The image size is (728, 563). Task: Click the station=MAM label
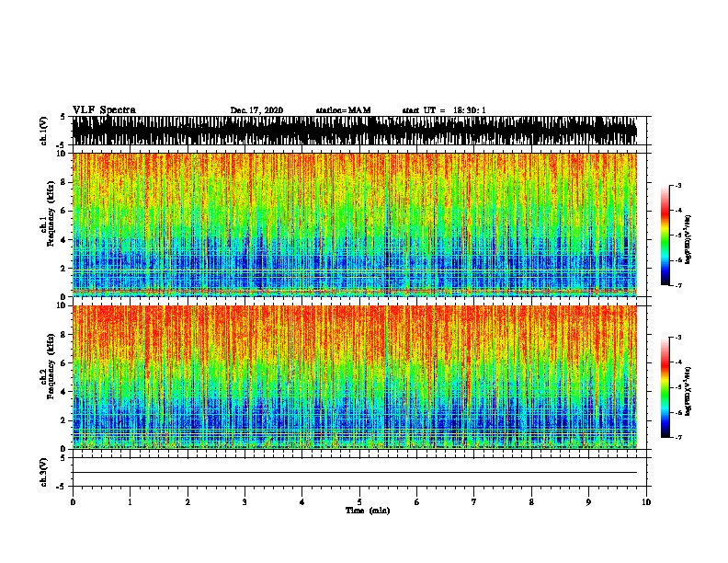[343, 110]
